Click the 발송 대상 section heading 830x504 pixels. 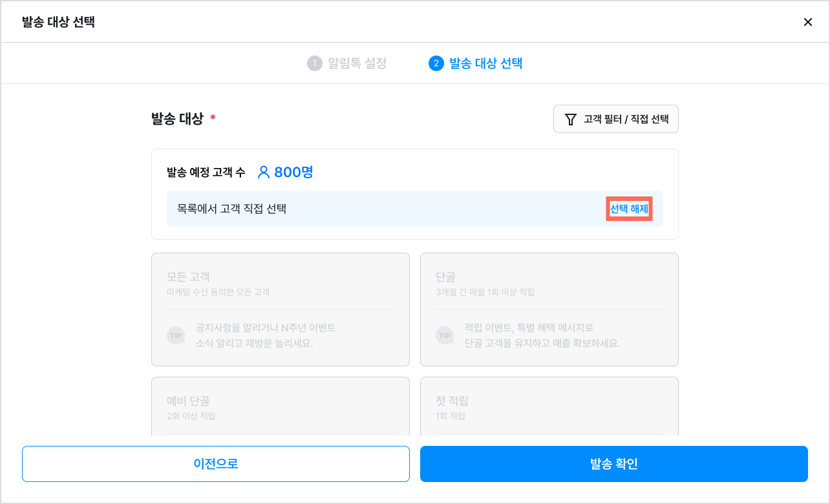177,119
